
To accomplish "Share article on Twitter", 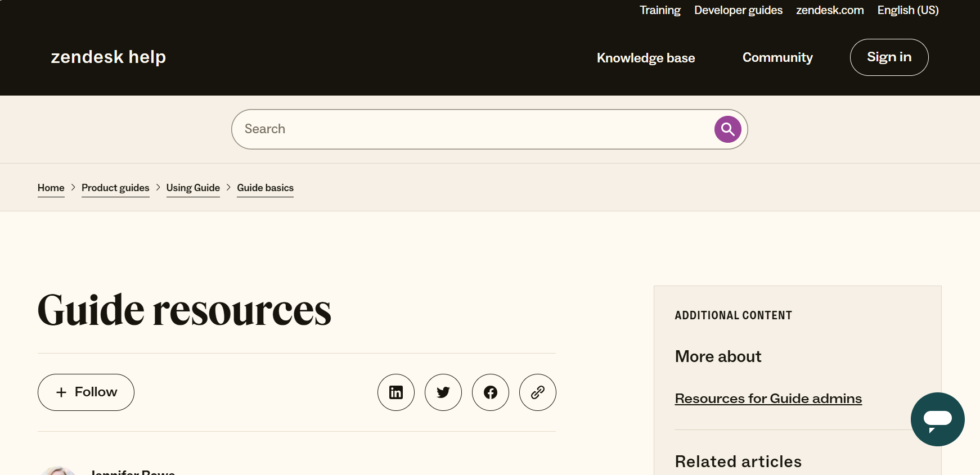I will click(x=443, y=392).
